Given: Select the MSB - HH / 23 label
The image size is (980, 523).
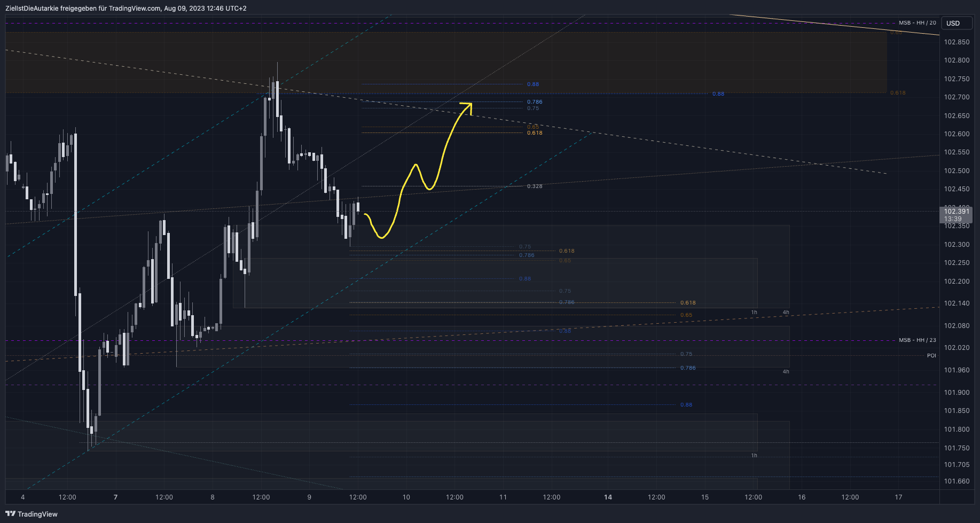Looking at the screenshot, I should point(917,340).
